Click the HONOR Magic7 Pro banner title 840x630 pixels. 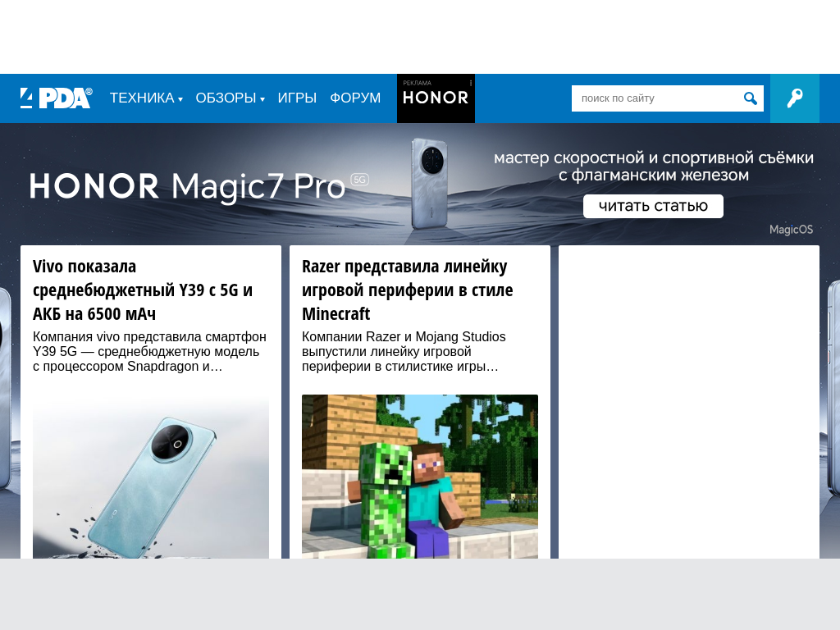[x=188, y=186]
